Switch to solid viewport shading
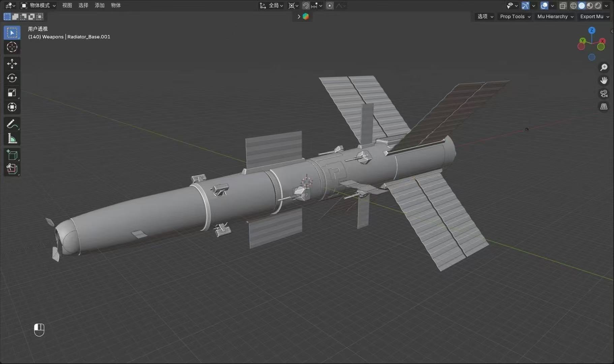 [582, 5]
